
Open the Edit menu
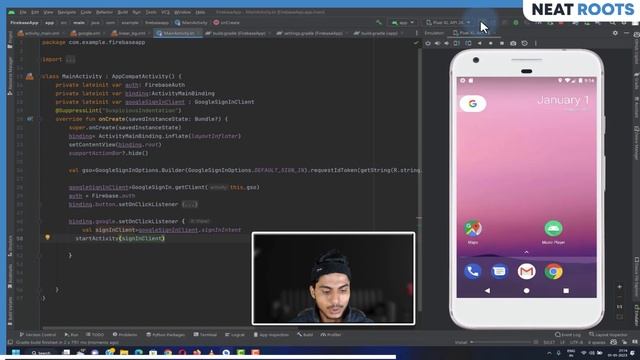[35, 12]
